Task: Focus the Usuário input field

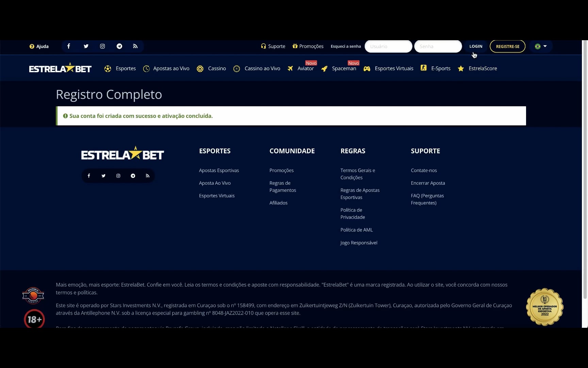Action: [389, 46]
